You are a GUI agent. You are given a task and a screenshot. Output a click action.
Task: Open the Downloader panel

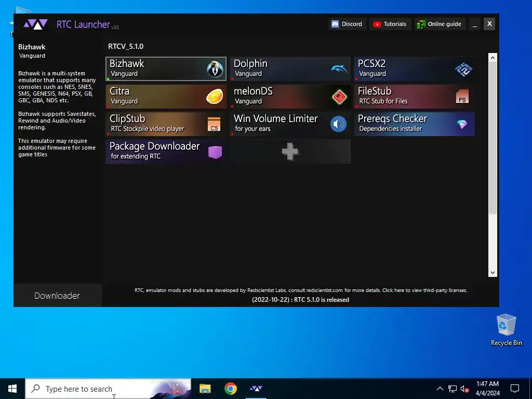coord(57,296)
